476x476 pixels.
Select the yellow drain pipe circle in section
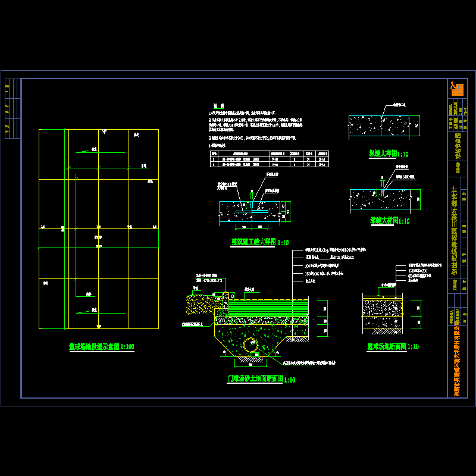point(250,345)
